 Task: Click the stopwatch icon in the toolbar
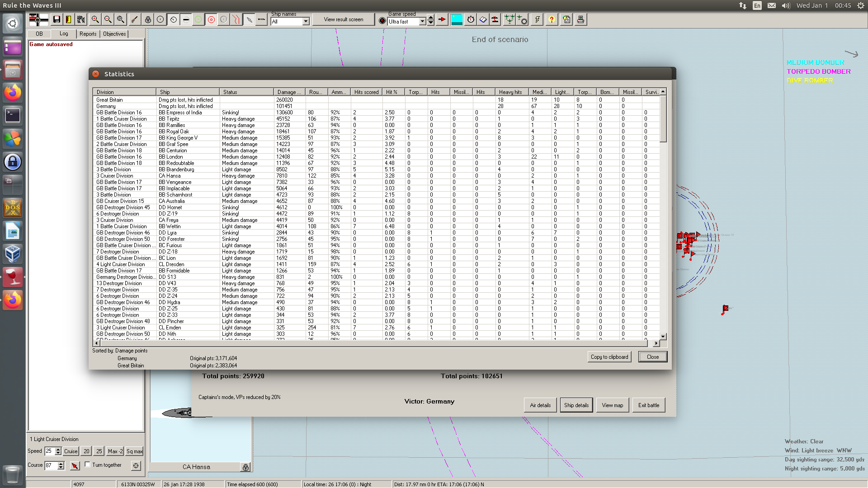pyautogui.click(x=471, y=19)
